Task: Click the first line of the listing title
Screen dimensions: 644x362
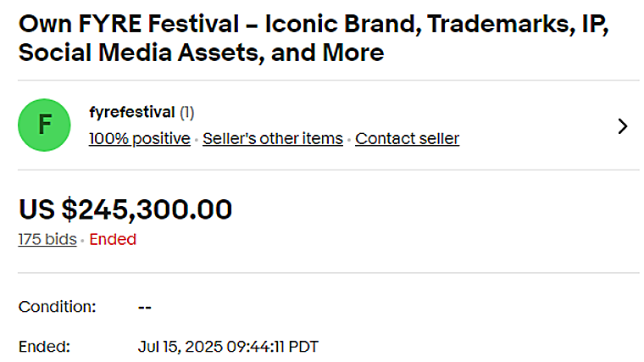Action: tap(314, 24)
